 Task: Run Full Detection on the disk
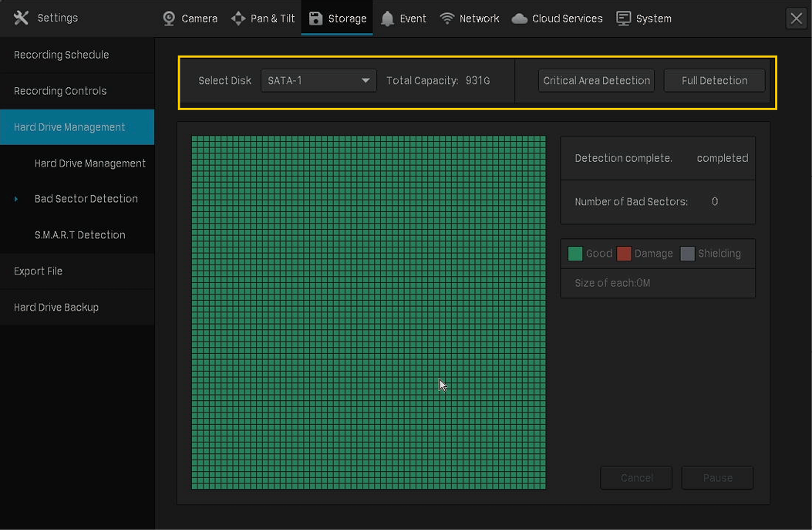tap(714, 80)
